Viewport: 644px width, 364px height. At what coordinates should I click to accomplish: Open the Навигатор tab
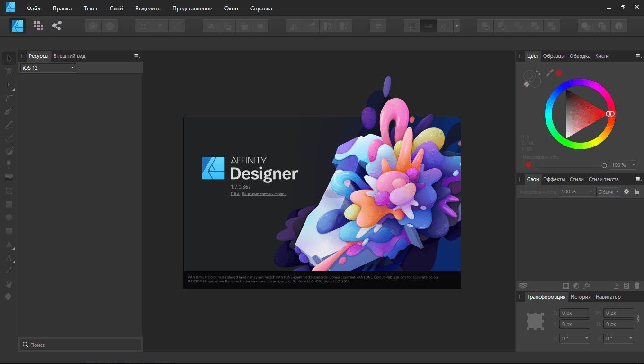click(x=608, y=297)
